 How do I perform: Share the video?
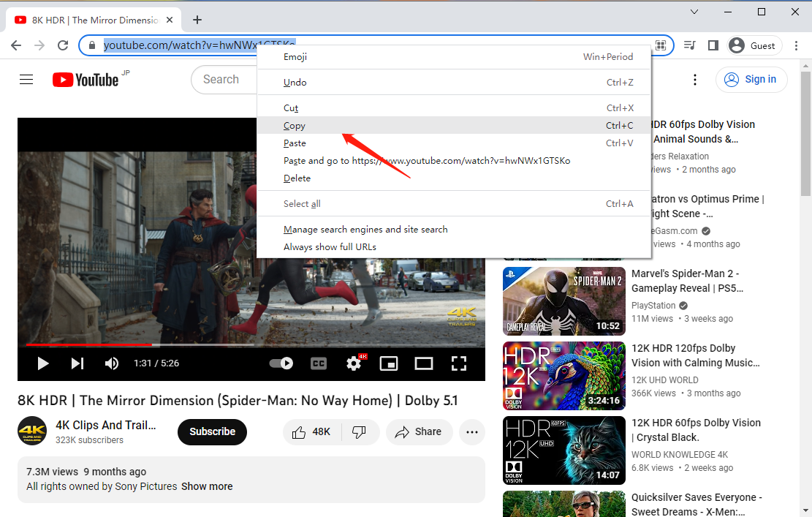tap(419, 432)
